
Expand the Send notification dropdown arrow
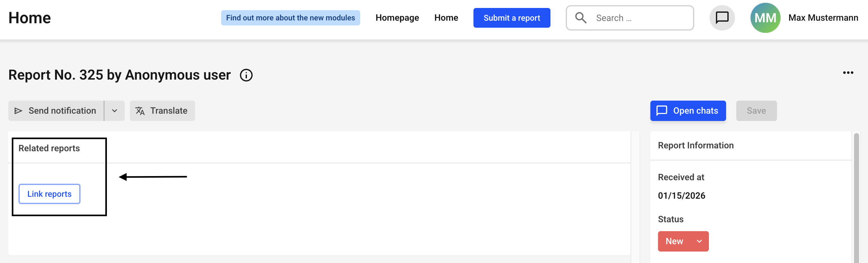pyautogui.click(x=115, y=111)
